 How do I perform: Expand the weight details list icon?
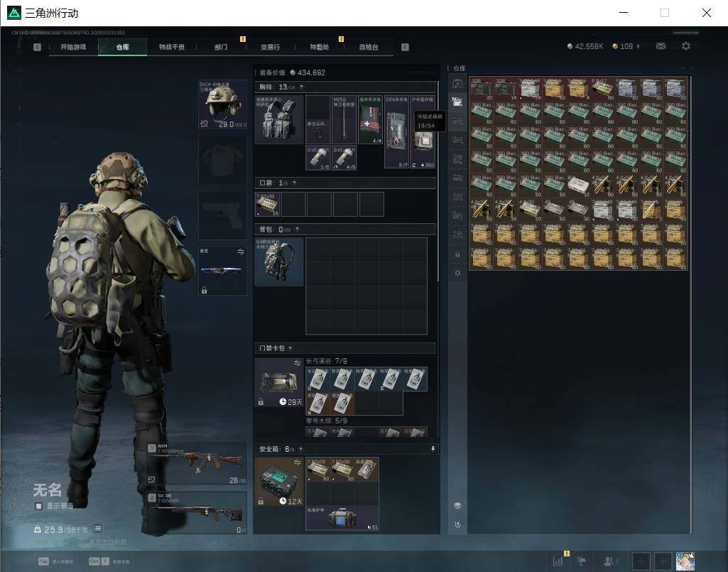[x=97, y=529]
